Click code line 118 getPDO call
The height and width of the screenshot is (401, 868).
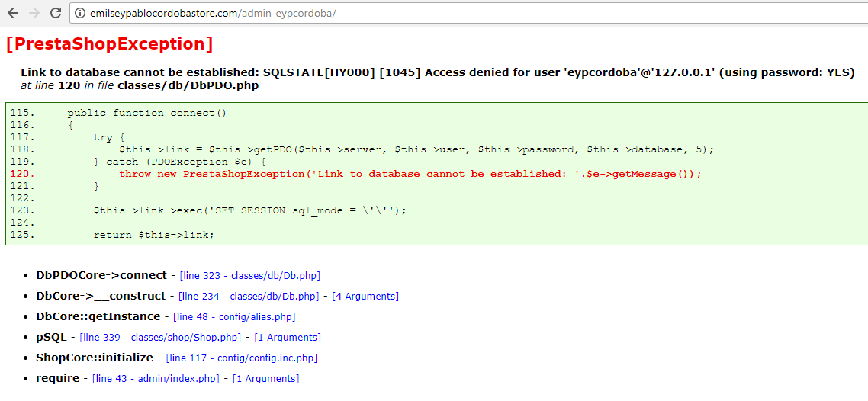pyautogui.click(x=417, y=149)
